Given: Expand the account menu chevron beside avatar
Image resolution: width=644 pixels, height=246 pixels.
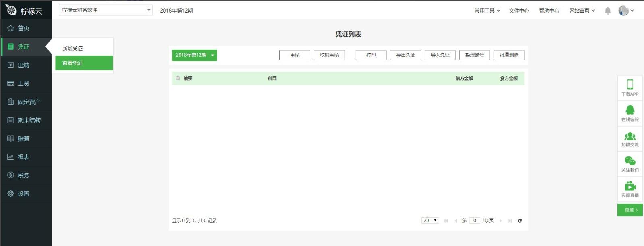Looking at the screenshot, I should [x=632, y=11].
